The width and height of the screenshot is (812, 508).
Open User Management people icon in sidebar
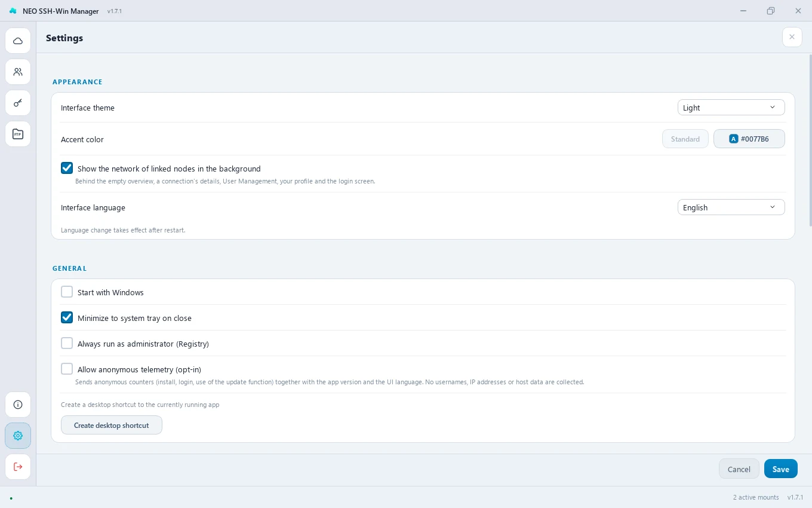18,72
